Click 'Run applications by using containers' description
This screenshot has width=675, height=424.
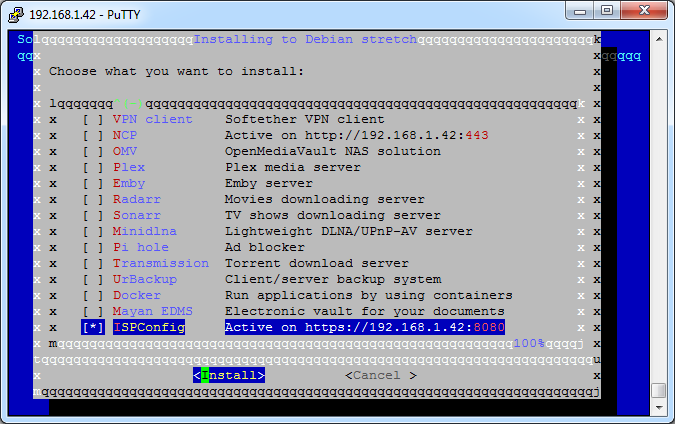[368, 295]
